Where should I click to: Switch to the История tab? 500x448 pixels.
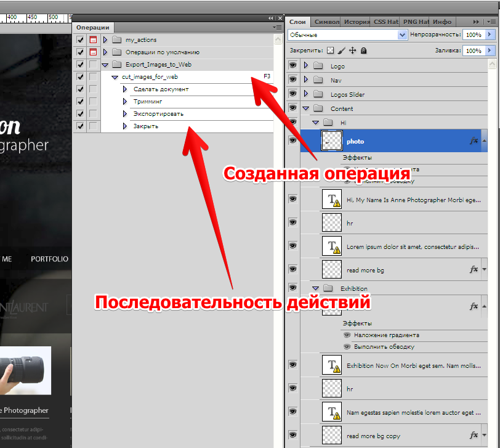coord(356,22)
